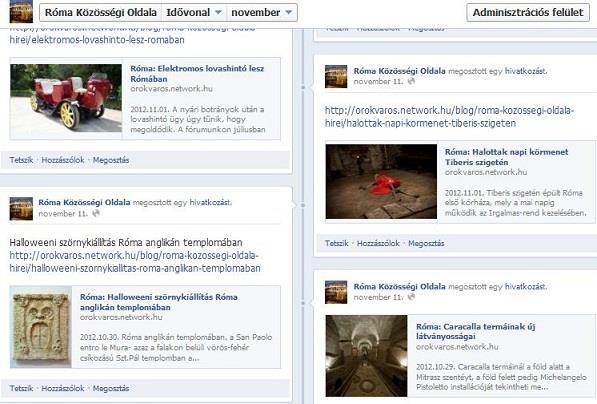
Task: Click Hozzászólok under the Halloweeni post
Action: point(63,388)
